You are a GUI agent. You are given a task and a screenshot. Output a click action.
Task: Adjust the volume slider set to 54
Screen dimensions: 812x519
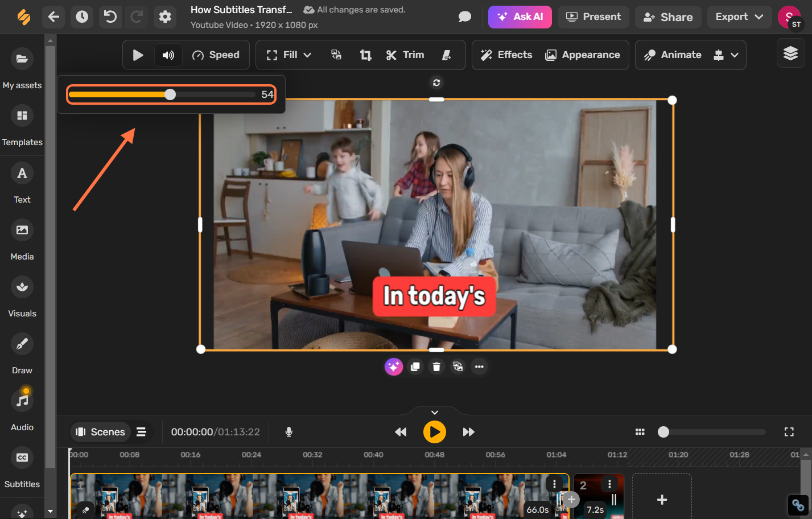tap(171, 94)
